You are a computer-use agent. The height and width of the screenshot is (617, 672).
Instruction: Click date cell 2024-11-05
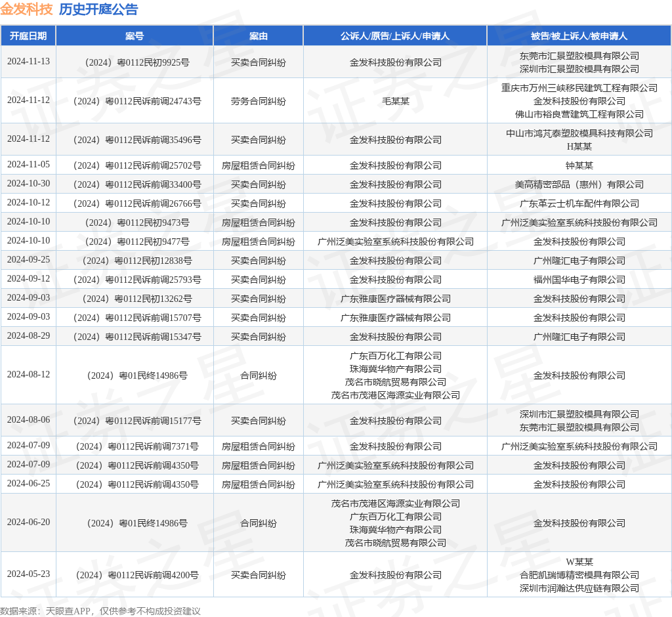coord(28,165)
